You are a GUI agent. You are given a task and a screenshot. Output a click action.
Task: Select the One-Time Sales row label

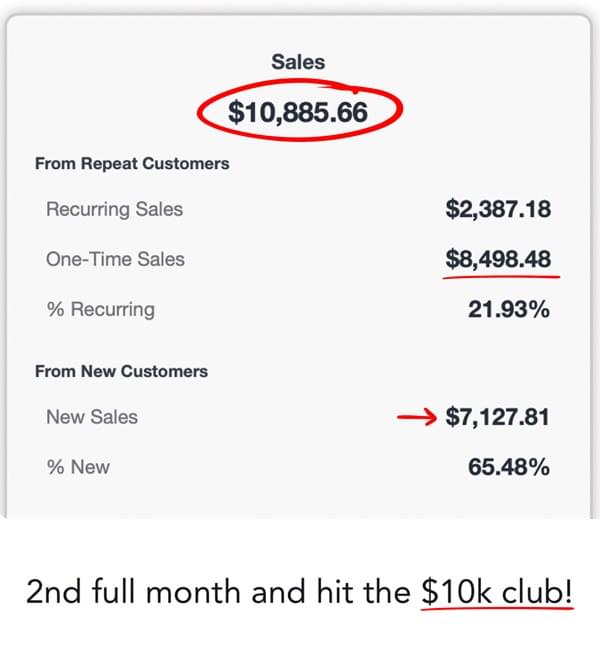[x=115, y=260]
